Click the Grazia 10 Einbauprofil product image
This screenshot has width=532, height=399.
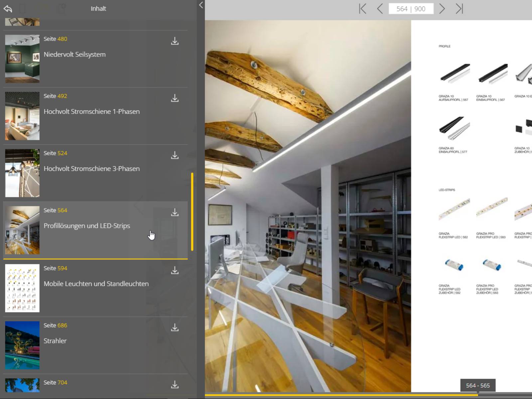(x=492, y=73)
